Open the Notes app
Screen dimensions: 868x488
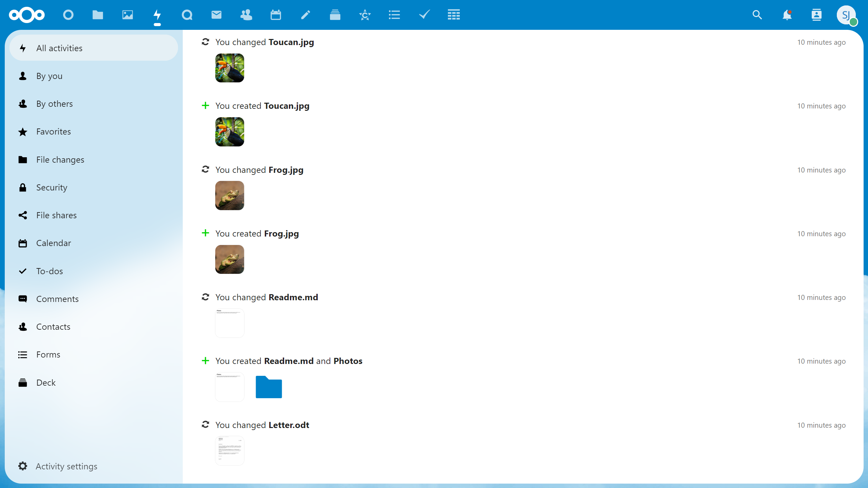[x=305, y=15]
